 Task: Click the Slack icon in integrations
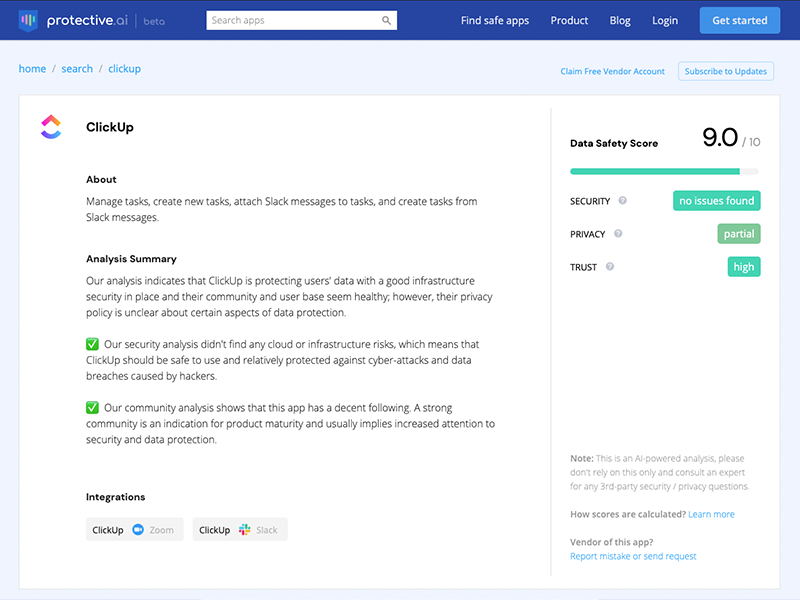(x=244, y=530)
